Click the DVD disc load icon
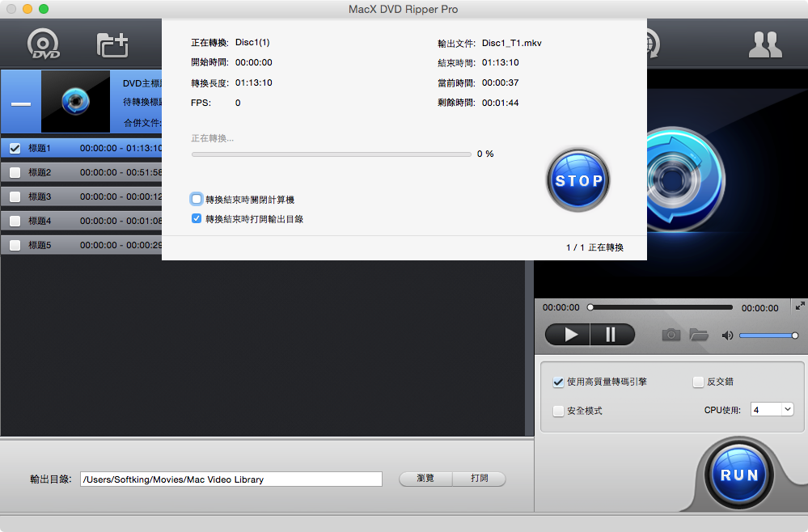Viewport: 808px width, 532px height. coord(44,44)
